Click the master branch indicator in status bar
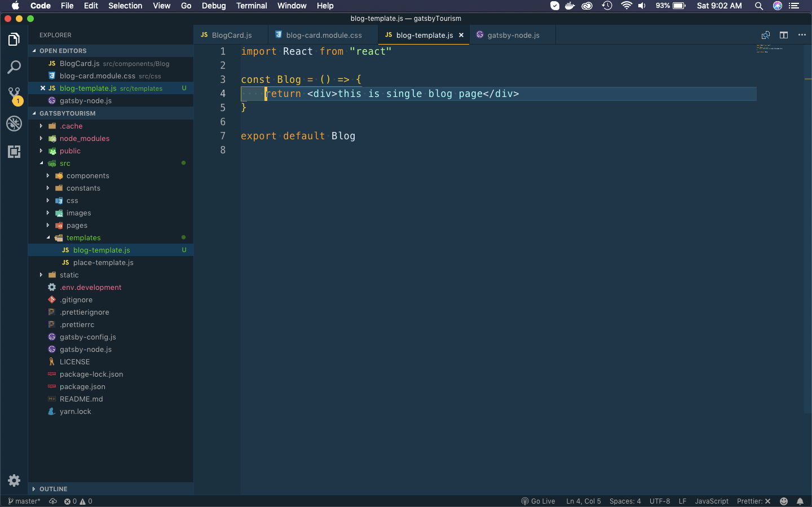This screenshot has width=812, height=507. point(24,501)
